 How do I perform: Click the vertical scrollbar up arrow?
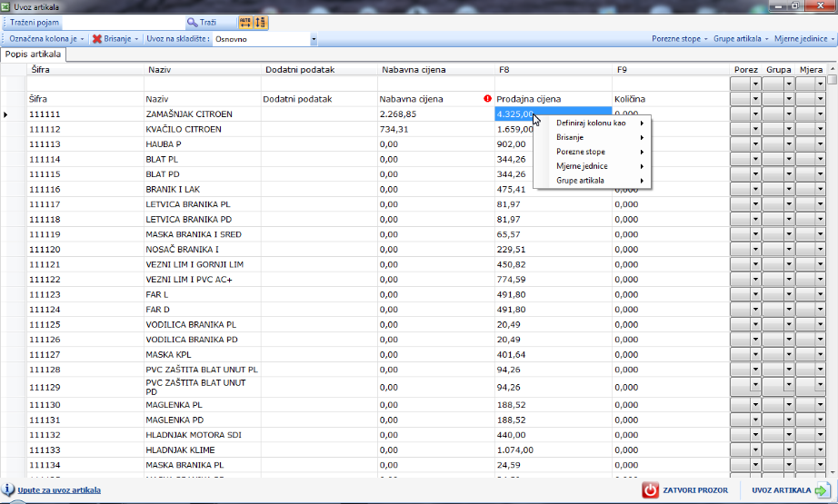[833, 69]
